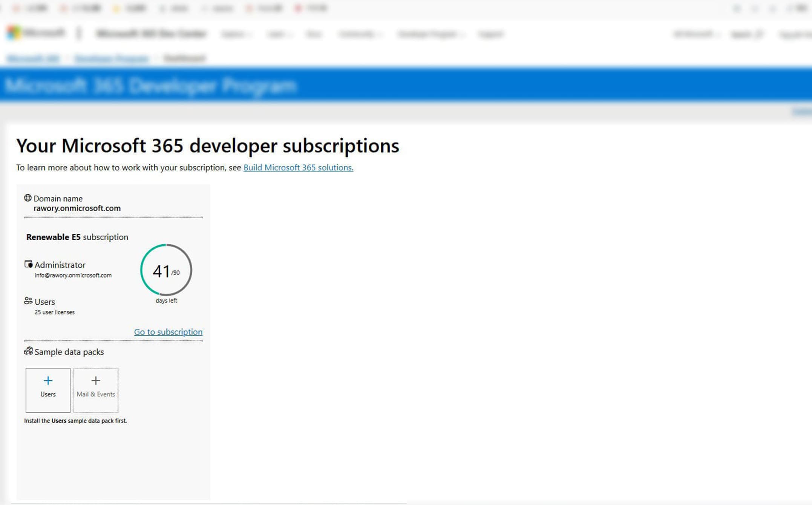Click the 41/90 days left progress ring
Viewport: 812px width, 505px height.
pyautogui.click(x=166, y=270)
